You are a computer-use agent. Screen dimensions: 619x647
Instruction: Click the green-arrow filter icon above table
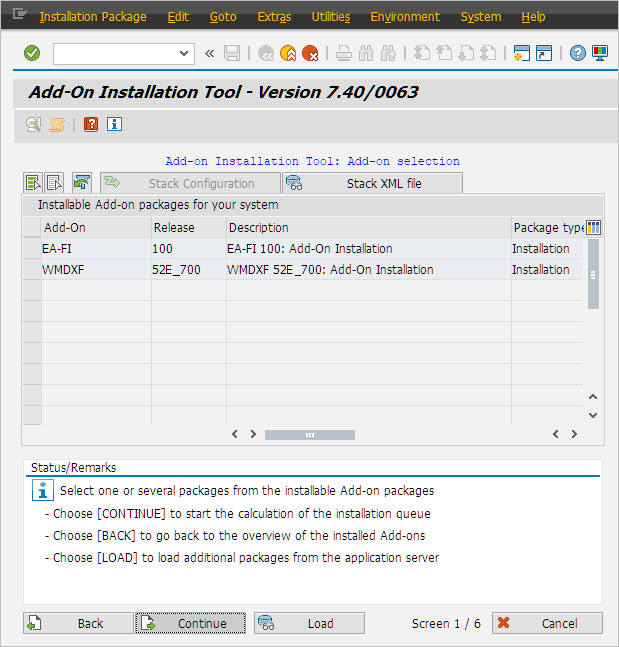click(82, 183)
